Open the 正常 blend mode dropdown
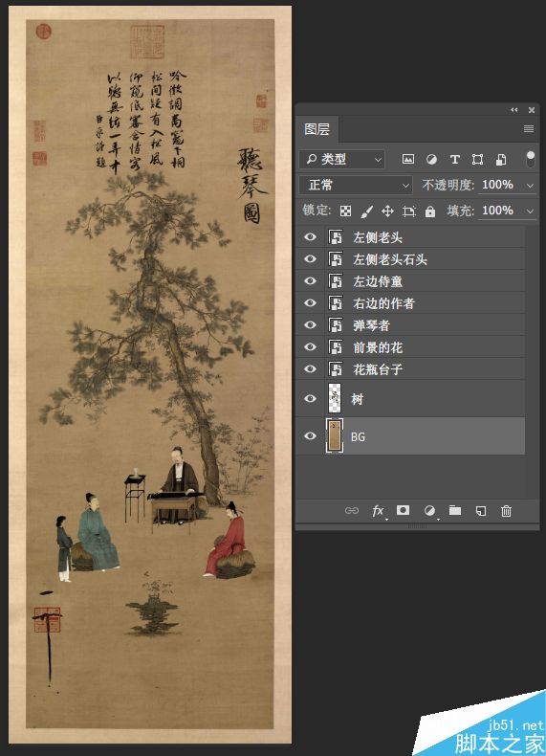 [x=356, y=185]
